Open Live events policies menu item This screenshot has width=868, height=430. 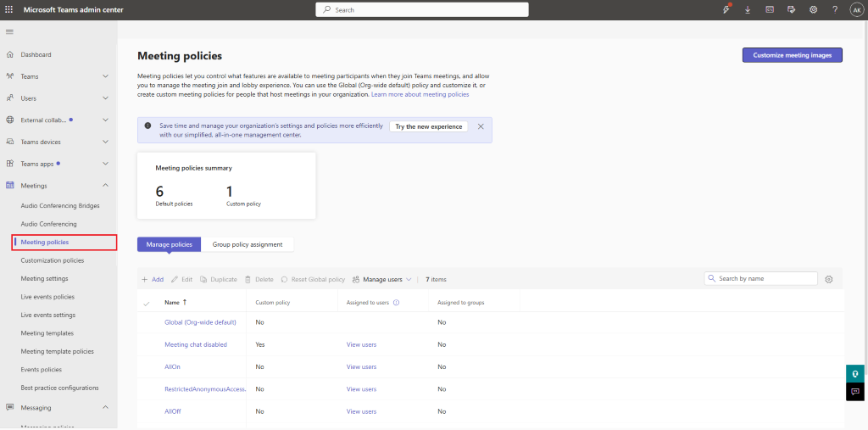[x=47, y=297]
